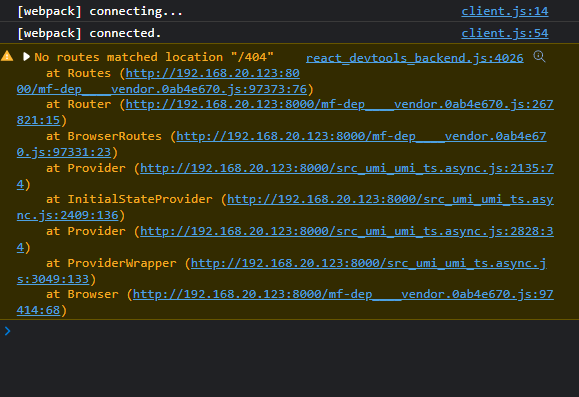This screenshot has height=397, width=579.
Task: Open the Router stack frame URL
Action: (x=339, y=104)
